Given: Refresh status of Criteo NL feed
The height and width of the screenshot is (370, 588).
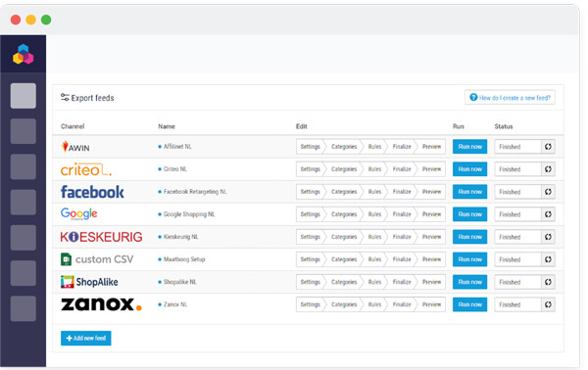Looking at the screenshot, I should coord(548,169).
